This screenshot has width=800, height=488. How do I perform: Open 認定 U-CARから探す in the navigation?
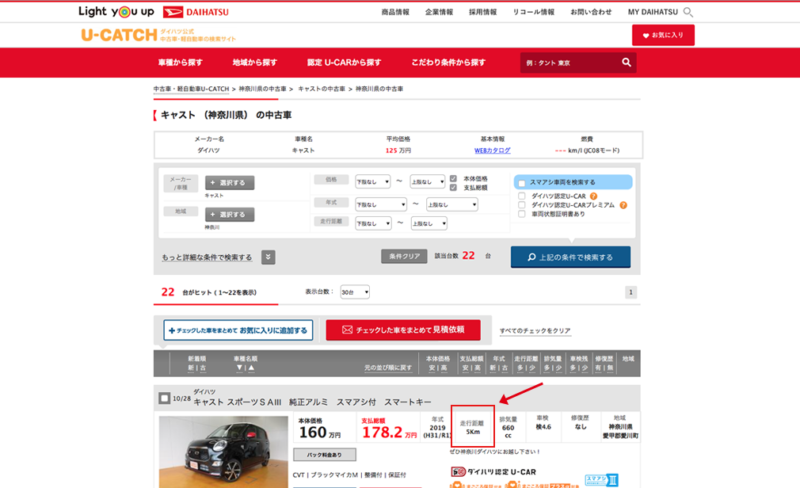[x=344, y=62]
